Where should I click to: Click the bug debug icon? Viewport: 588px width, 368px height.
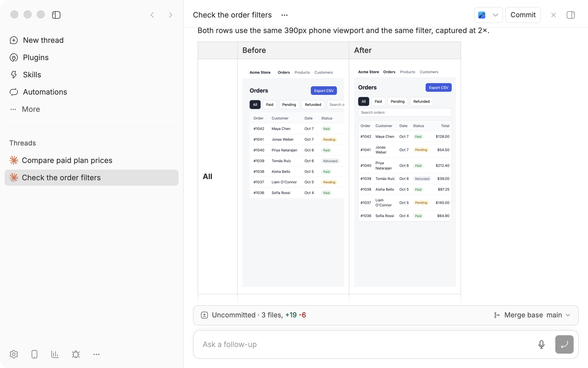[x=76, y=354]
